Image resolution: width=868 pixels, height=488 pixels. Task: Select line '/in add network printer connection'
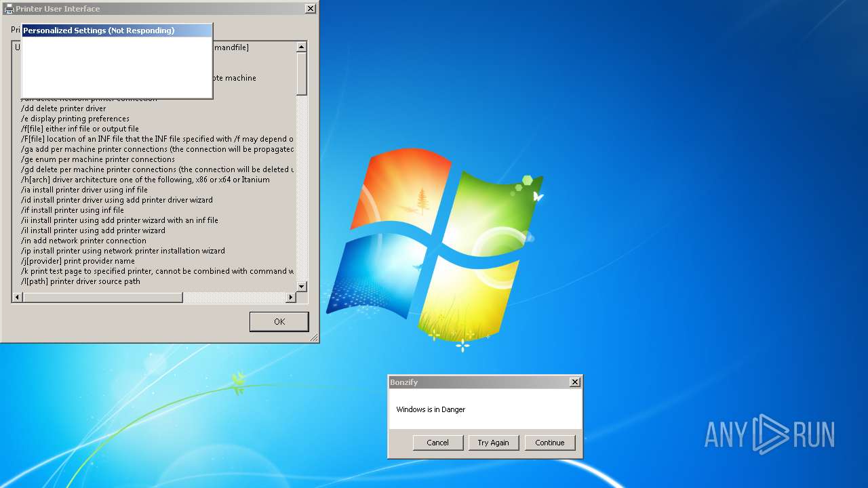[83, 241]
